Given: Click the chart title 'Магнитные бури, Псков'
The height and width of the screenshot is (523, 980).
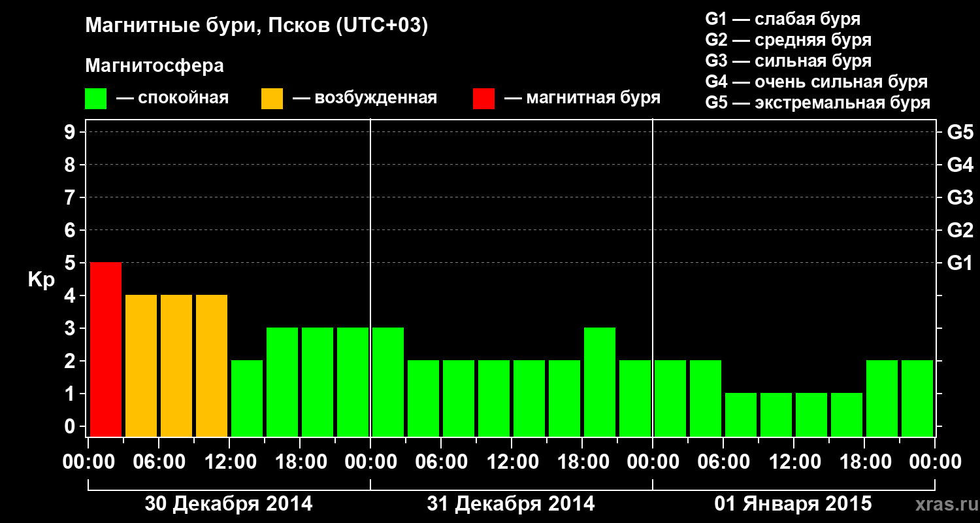Looking at the screenshot, I should coord(256,26).
